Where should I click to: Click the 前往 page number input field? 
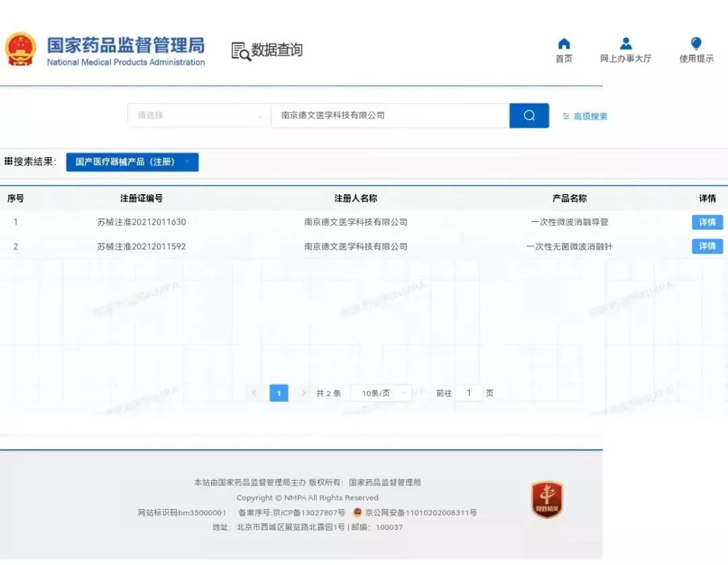pos(468,392)
